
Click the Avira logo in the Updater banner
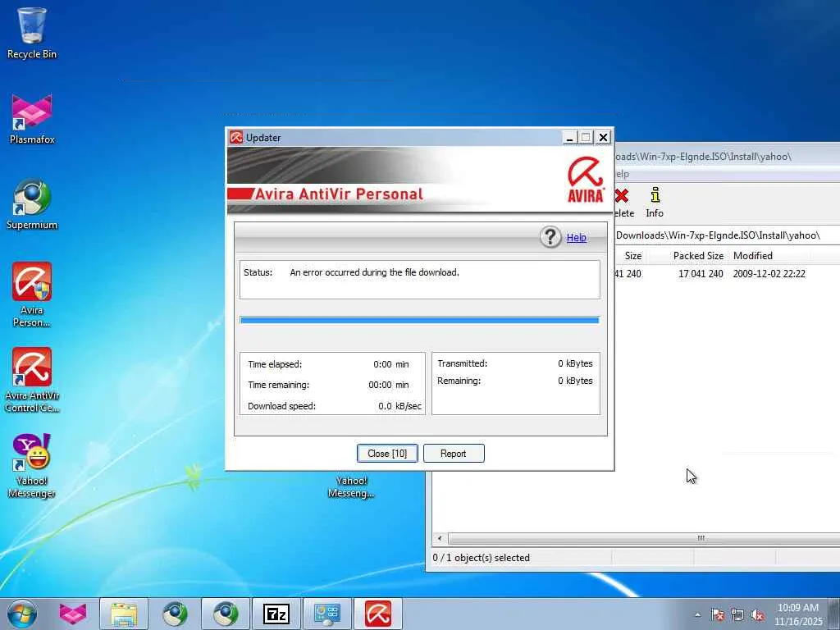coord(586,180)
